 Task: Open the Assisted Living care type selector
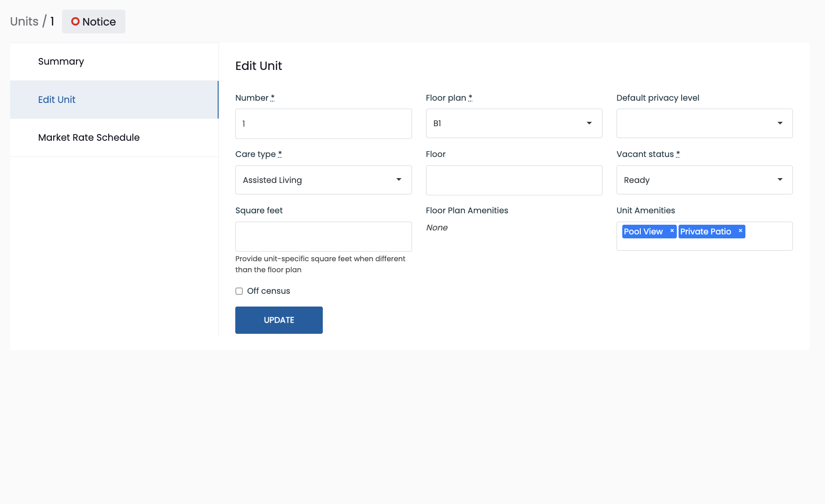pyautogui.click(x=324, y=180)
